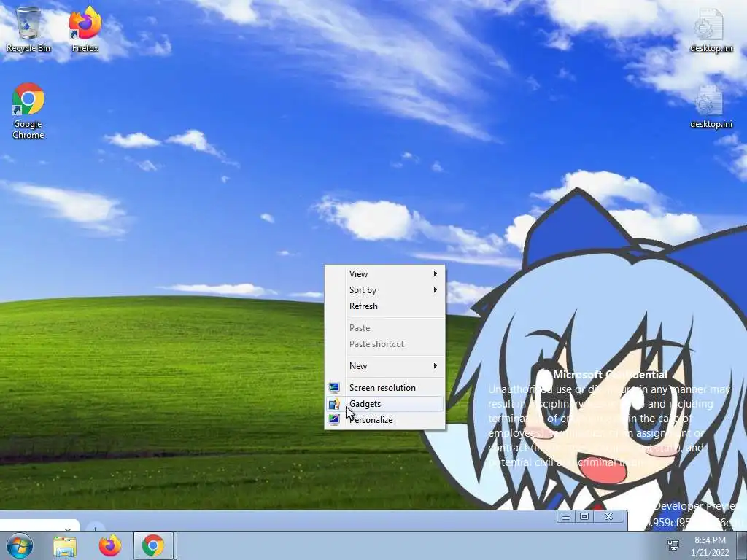Click the New submenu arrow

tap(435, 366)
